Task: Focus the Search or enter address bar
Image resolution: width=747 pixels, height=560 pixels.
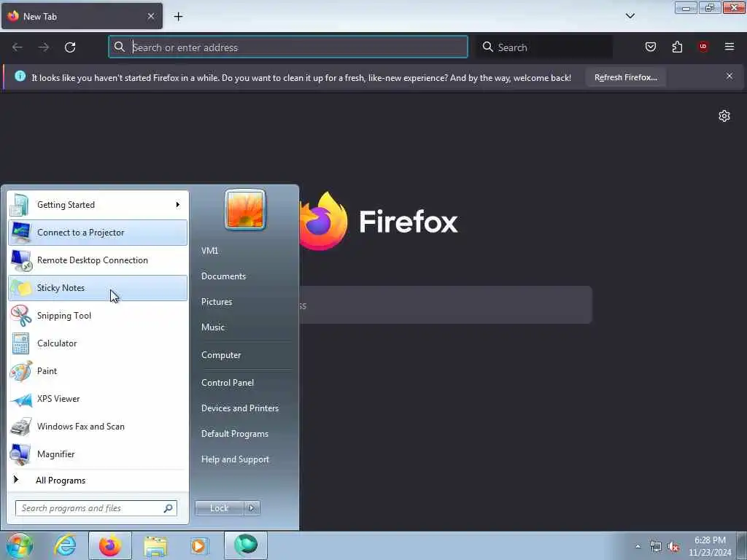Action: point(287,47)
